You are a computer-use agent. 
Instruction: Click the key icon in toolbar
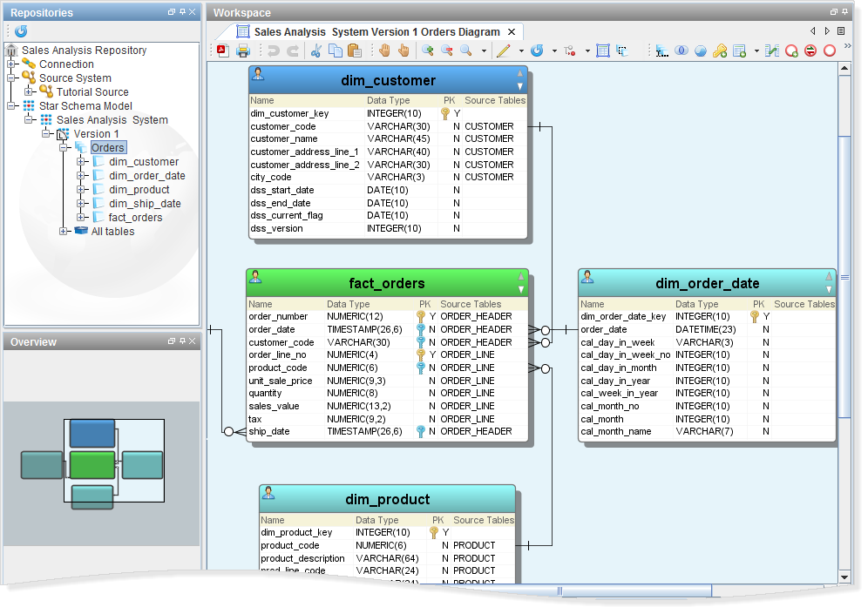[x=720, y=51]
